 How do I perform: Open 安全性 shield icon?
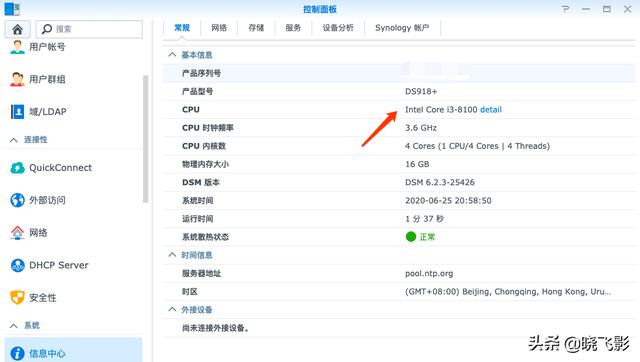tap(17, 298)
